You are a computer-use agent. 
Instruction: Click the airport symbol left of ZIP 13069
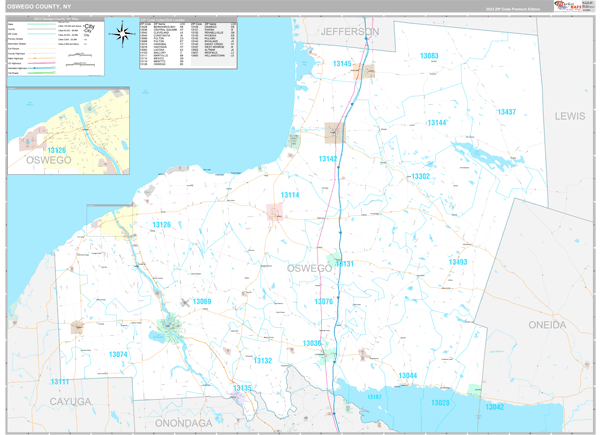[x=184, y=302]
